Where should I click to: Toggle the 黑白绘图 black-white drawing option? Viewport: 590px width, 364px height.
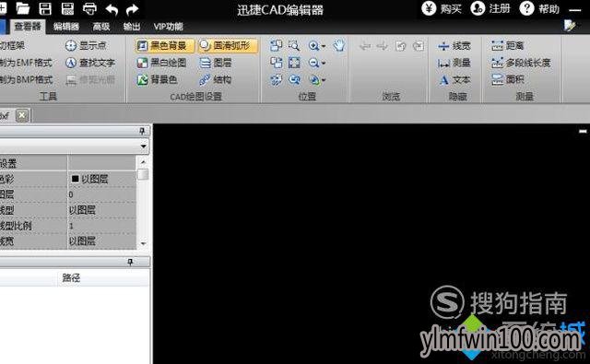162,63
